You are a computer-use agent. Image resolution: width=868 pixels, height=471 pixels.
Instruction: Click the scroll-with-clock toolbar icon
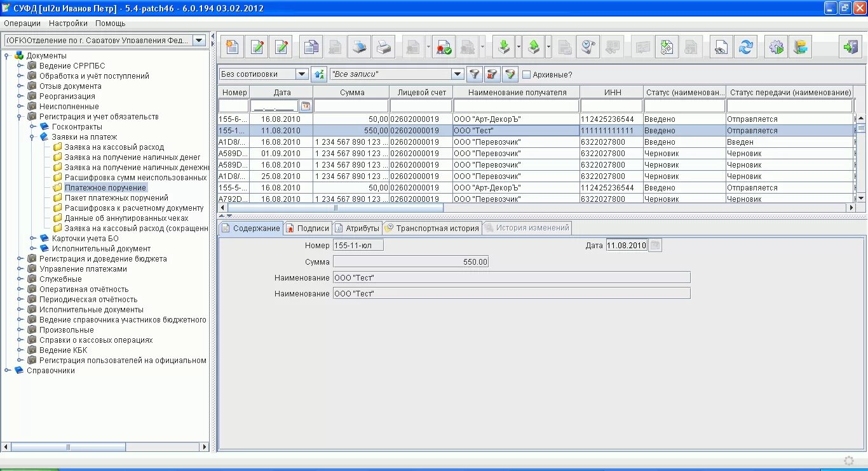click(588, 47)
